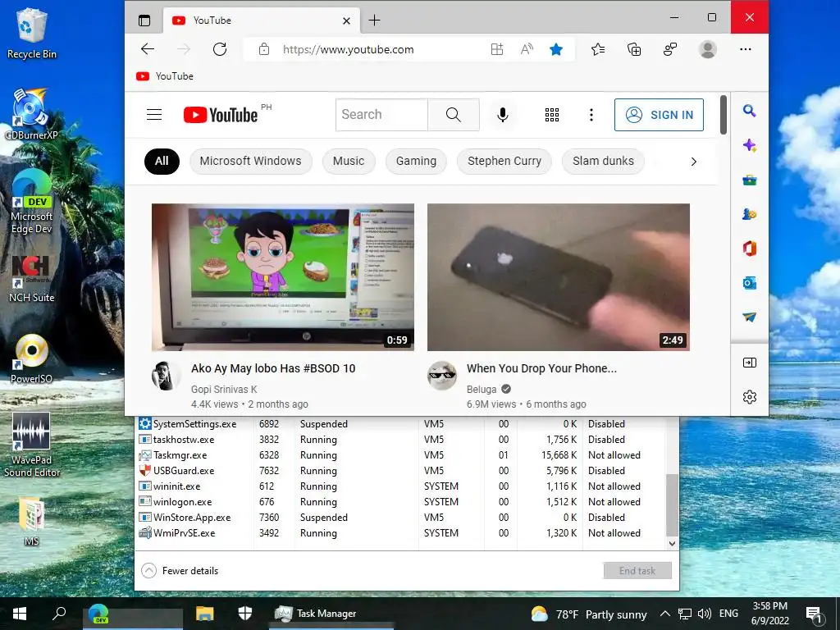The height and width of the screenshot is (630, 840).
Task: Open Collections icon in Edge toolbar
Action: [634, 49]
